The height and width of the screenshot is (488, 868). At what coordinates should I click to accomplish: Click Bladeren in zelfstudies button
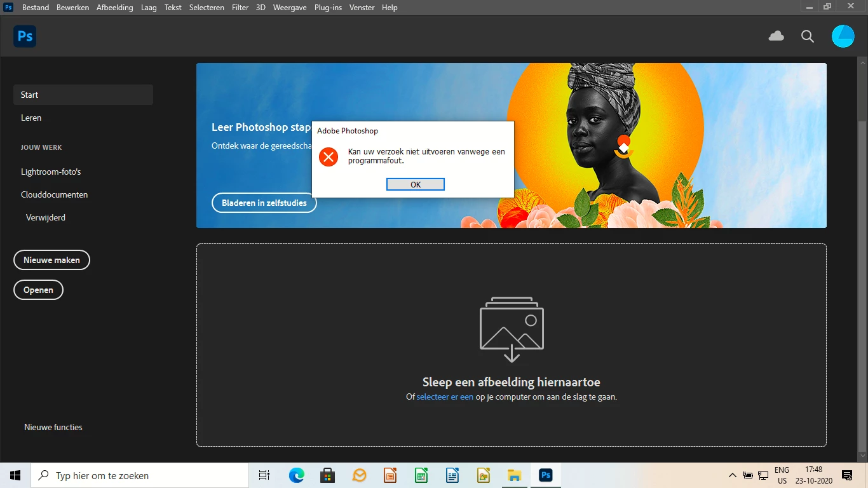264,203
